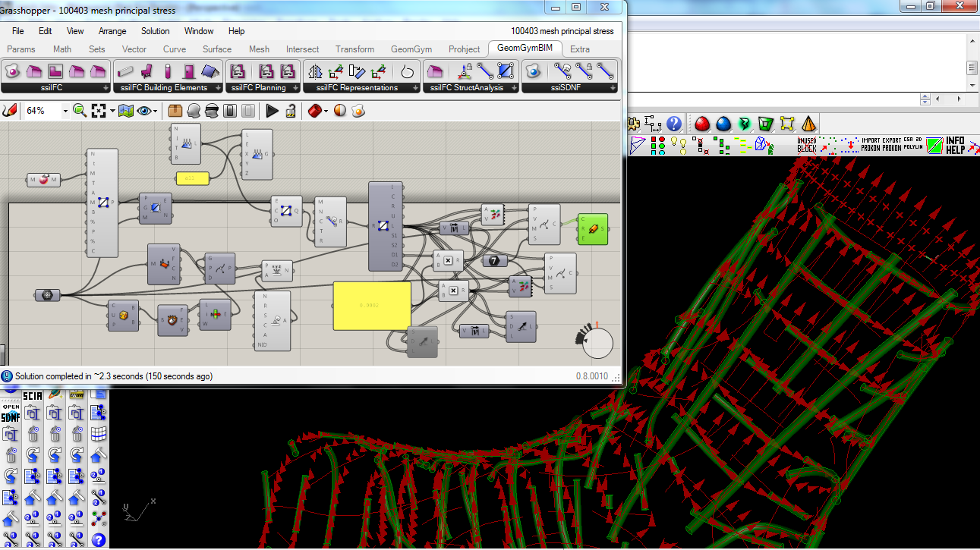
Task: Click the SCIA button in left toolbar
Action: pos(33,395)
